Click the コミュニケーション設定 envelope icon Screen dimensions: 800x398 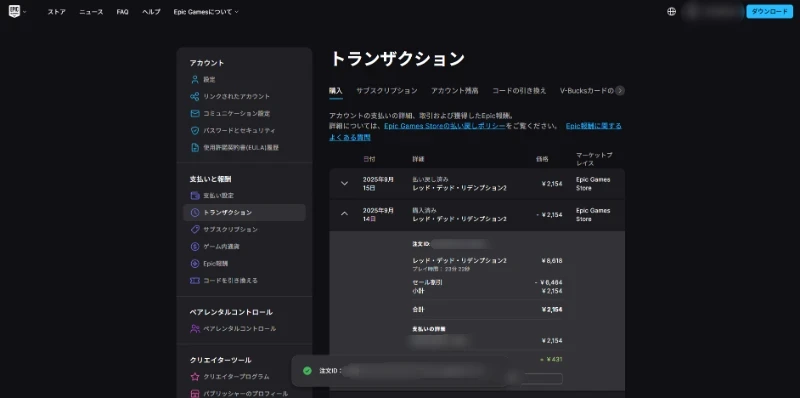coord(194,113)
